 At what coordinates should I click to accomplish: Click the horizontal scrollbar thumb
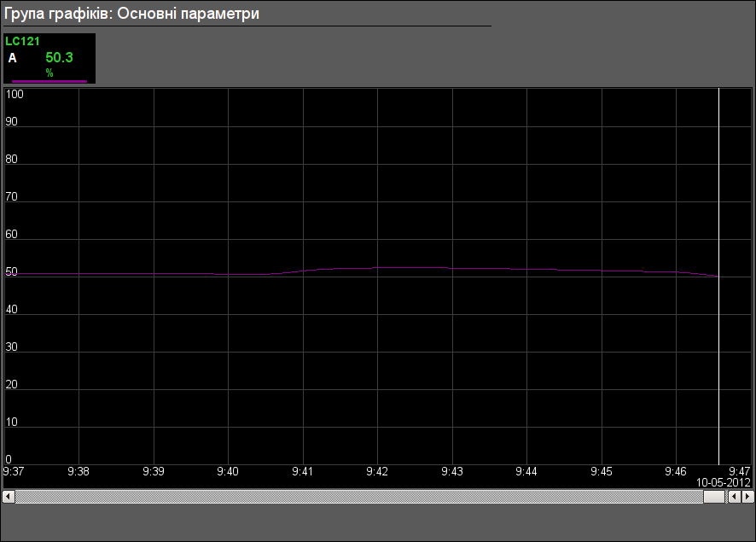tap(714, 496)
